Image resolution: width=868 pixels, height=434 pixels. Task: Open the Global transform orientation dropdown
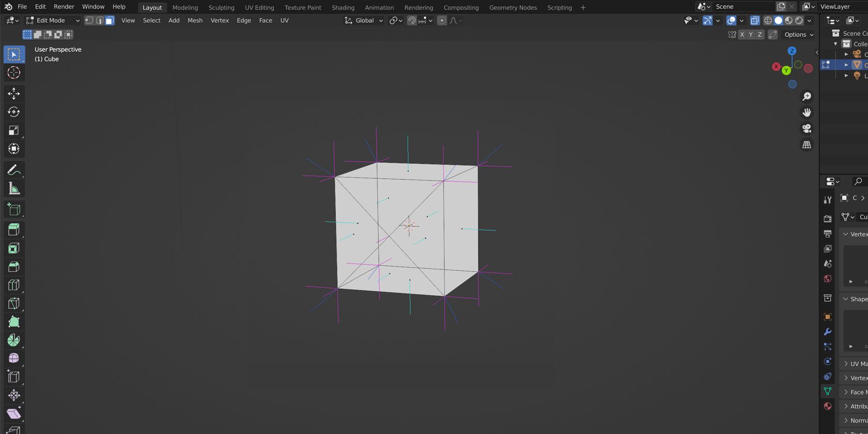(x=364, y=21)
